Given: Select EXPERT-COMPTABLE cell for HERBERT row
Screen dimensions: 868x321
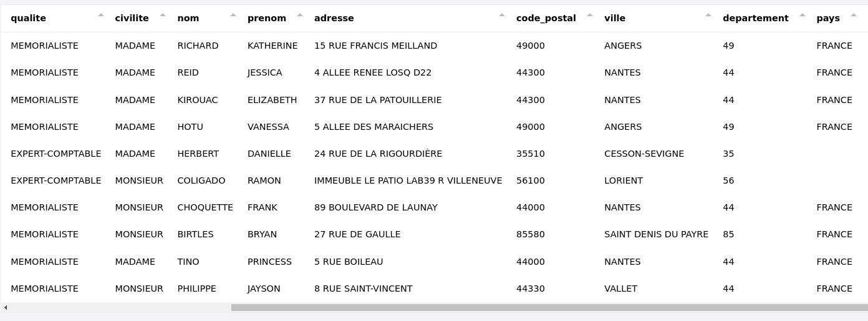Looking at the screenshot, I should pyautogui.click(x=56, y=154).
